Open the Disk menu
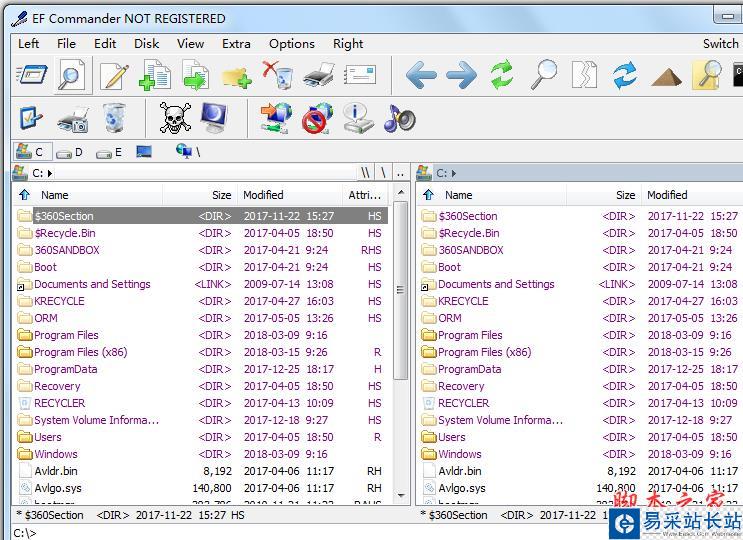743x540 pixels. (146, 44)
